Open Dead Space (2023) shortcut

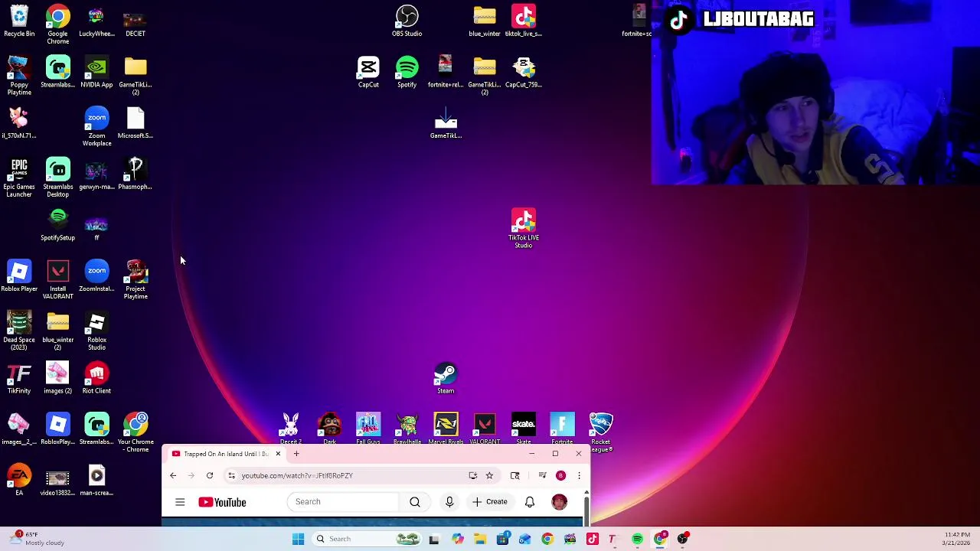pyautogui.click(x=19, y=331)
